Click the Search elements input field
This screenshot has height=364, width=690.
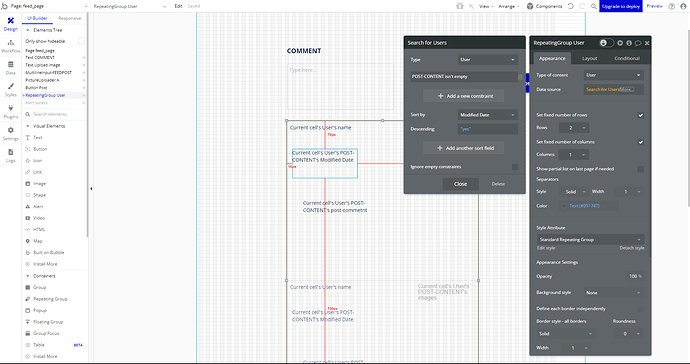point(54,114)
